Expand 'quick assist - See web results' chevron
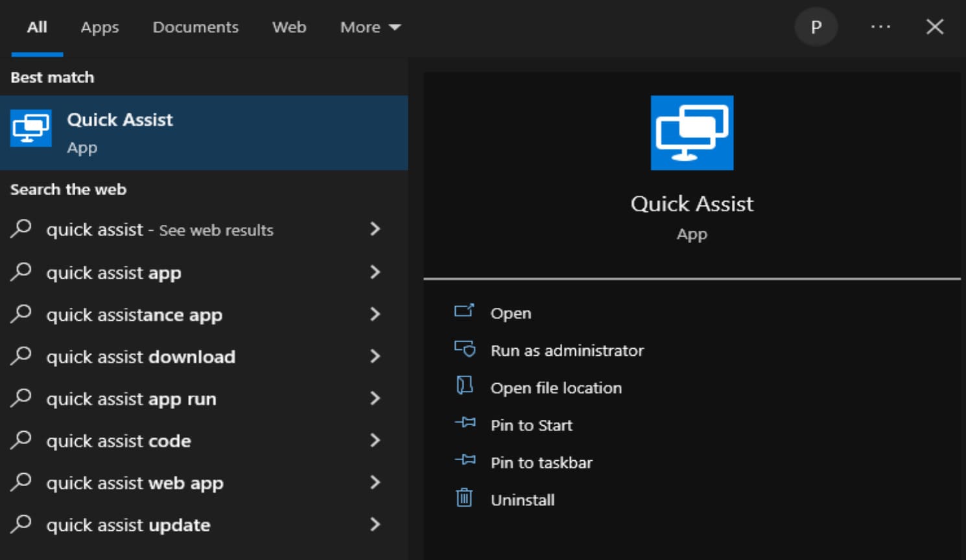Image resolution: width=966 pixels, height=560 pixels. click(375, 229)
